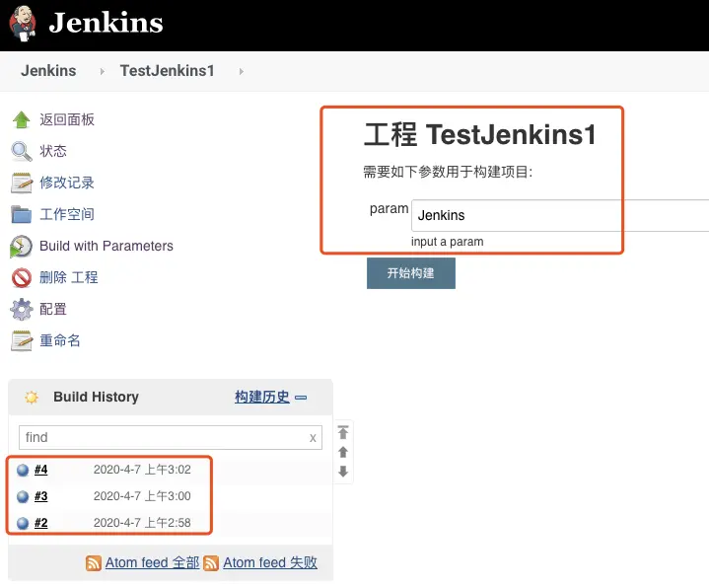The image size is (709, 588).
Task: Open build #2 link
Action: pos(40,523)
